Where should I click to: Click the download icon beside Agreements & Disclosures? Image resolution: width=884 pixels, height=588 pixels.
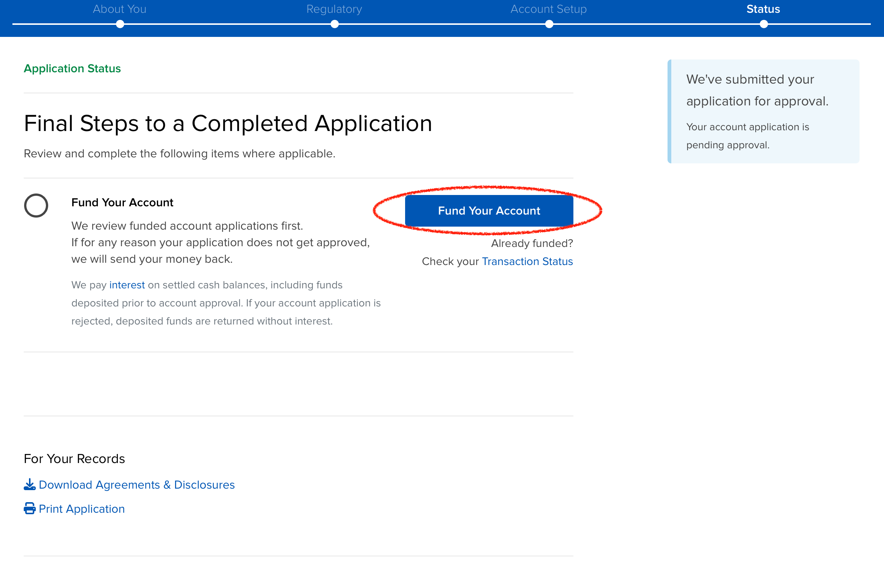click(29, 484)
